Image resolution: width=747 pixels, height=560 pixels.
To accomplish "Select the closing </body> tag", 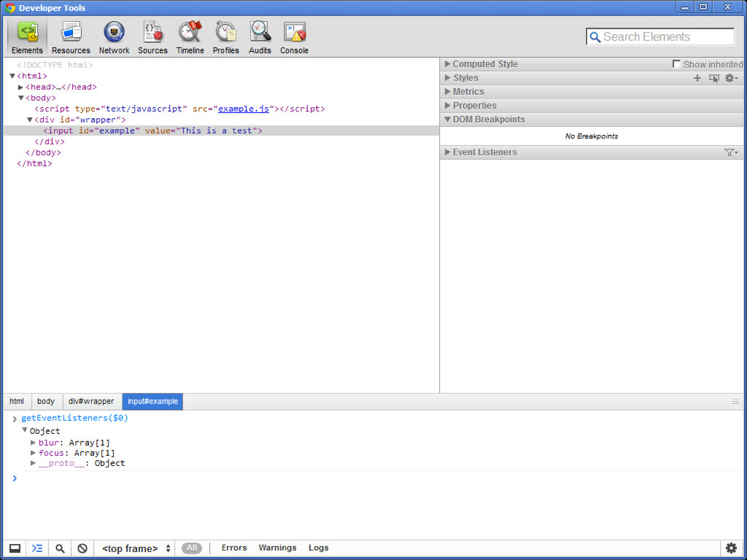I will point(43,152).
